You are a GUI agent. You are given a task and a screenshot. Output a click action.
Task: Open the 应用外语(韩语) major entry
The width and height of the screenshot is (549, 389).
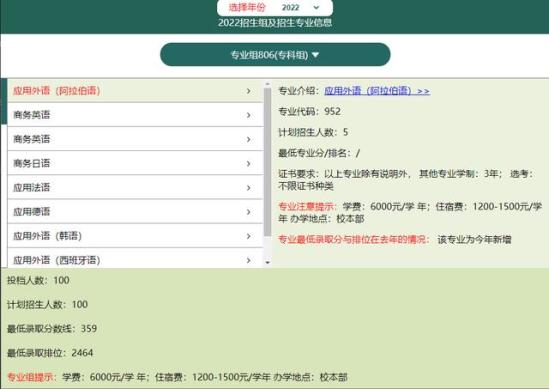point(135,236)
